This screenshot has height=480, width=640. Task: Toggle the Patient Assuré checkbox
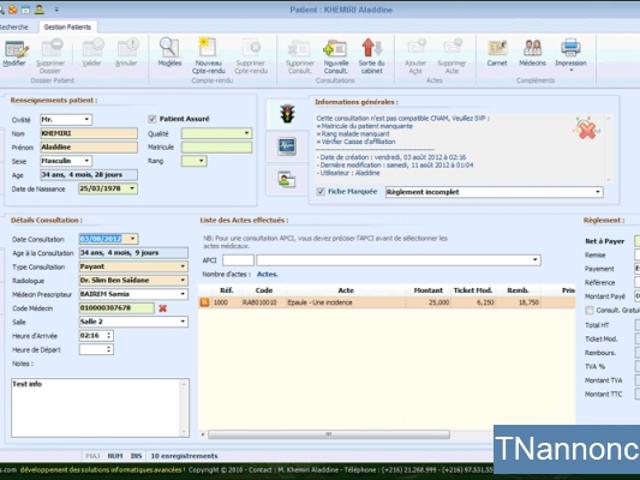(152, 119)
